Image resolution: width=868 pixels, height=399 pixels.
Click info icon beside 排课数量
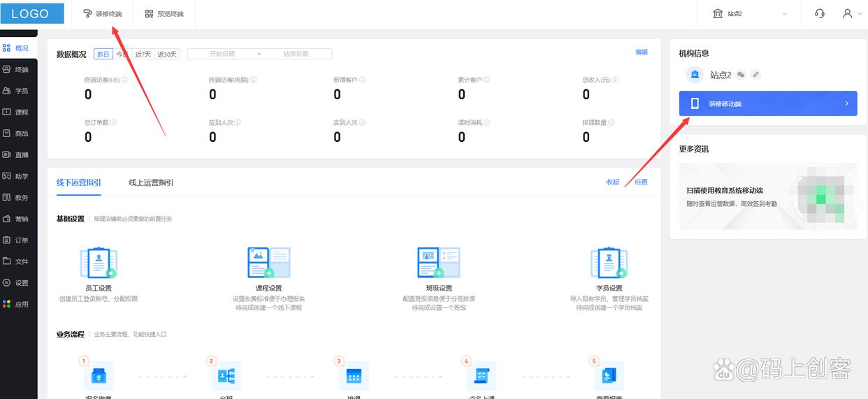(x=612, y=122)
